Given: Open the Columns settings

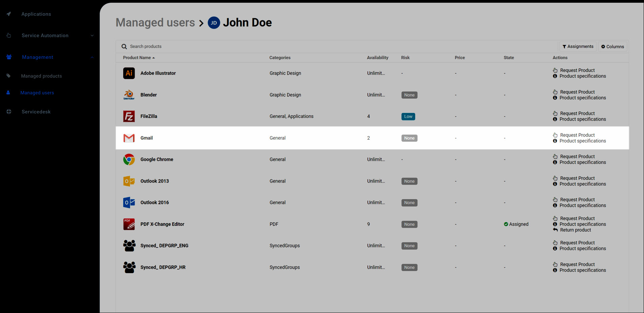Looking at the screenshot, I should 613,47.
